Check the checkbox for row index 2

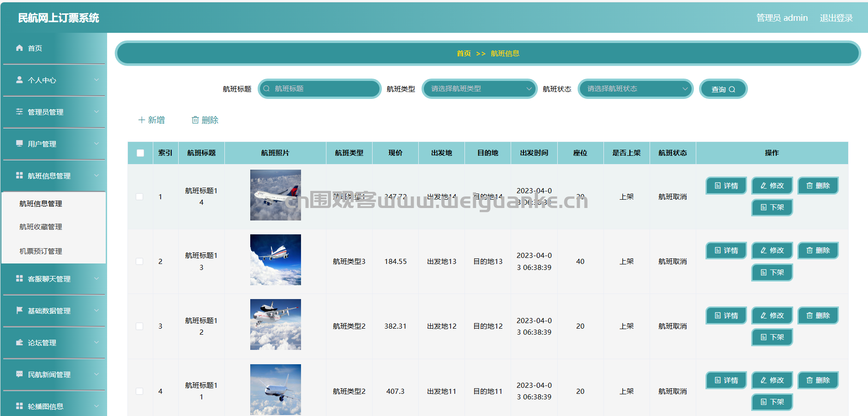[x=139, y=262]
